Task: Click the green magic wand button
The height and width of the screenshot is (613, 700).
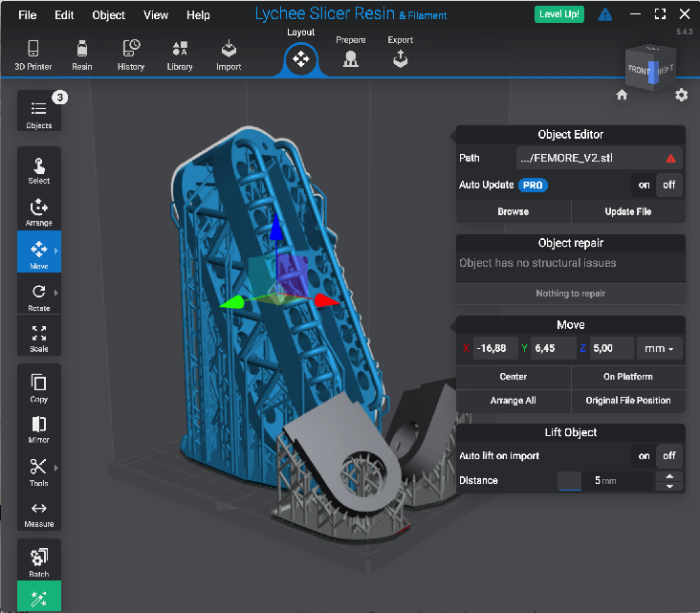Action: point(39,597)
